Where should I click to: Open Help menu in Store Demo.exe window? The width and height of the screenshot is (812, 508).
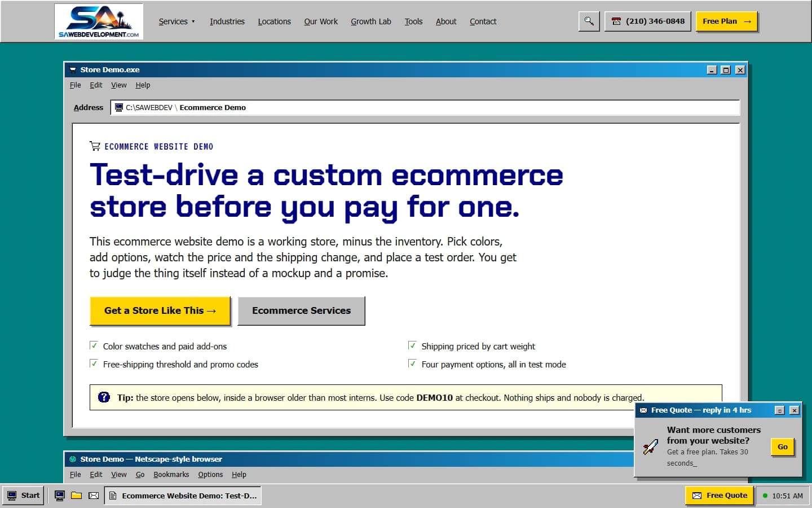[x=143, y=85]
